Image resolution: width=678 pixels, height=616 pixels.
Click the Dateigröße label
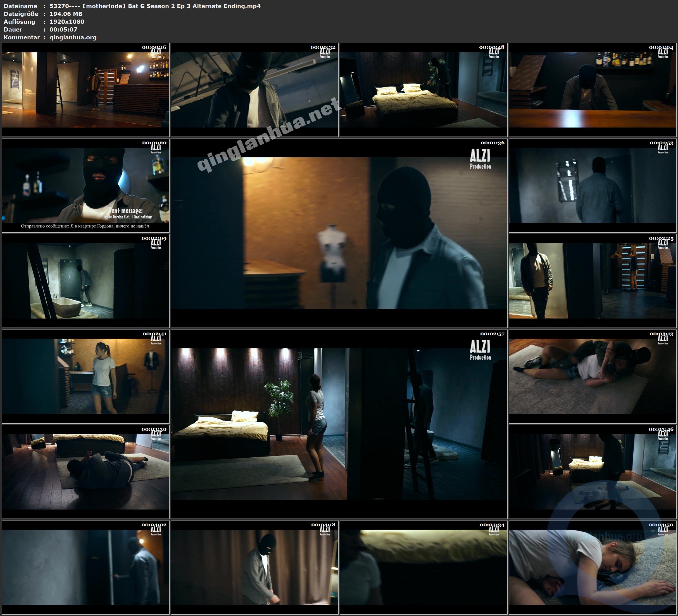(x=21, y=14)
